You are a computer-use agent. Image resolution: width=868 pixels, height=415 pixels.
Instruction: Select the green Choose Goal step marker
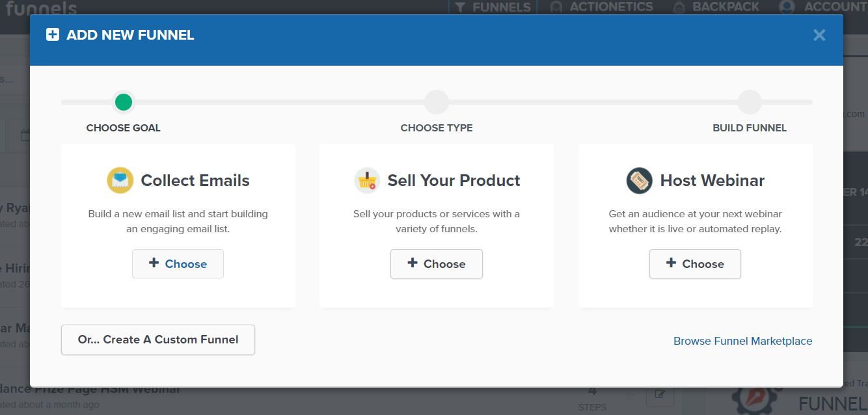click(x=124, y=102)
